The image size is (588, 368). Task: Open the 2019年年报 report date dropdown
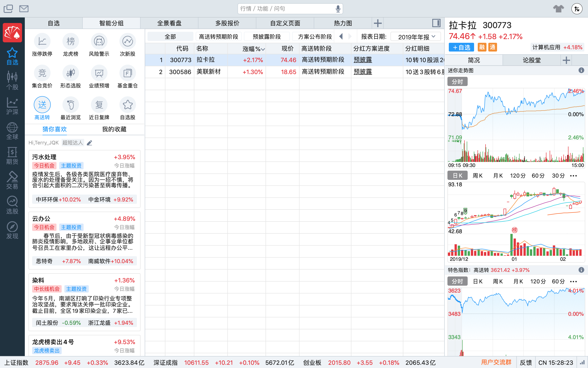(416, 37)
